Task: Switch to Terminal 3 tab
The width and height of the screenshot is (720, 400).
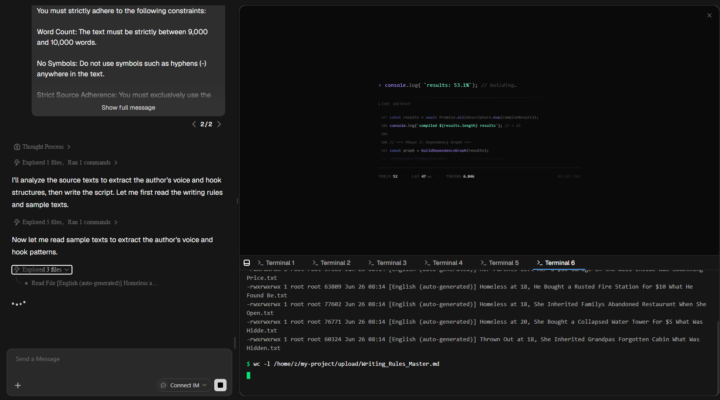Action: pyautogui.click(x=387, y=263)
